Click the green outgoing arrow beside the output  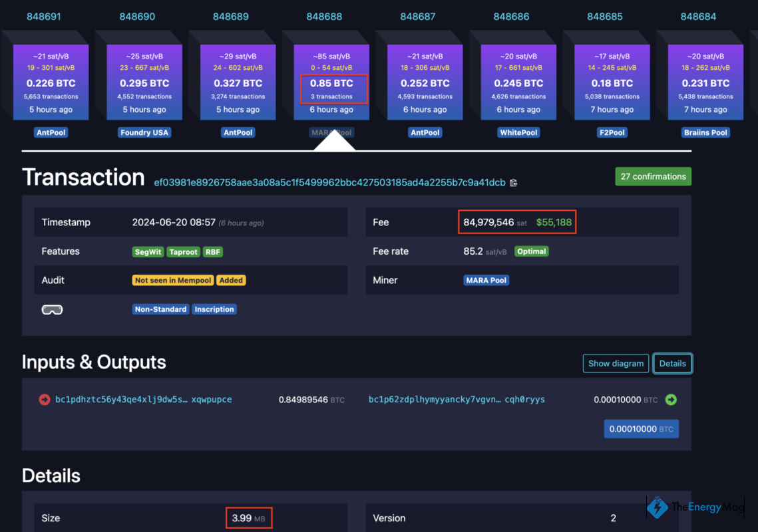(670, 400)
